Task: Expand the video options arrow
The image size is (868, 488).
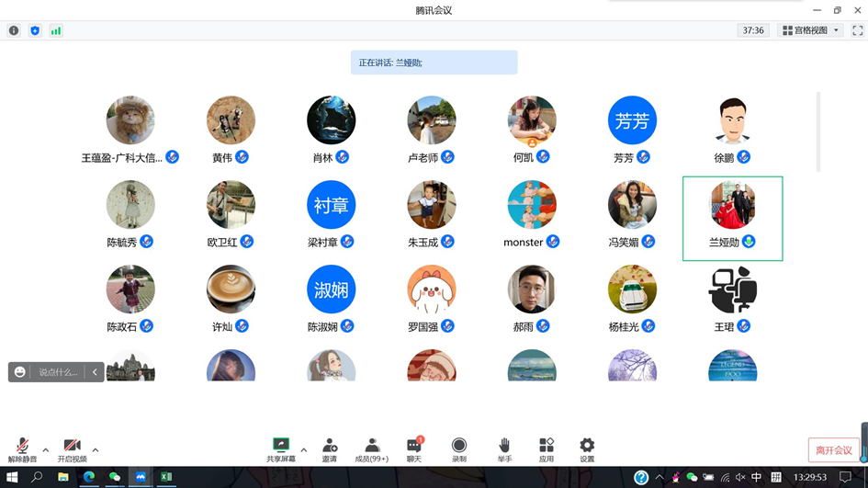Action: [x=96, y=450]
